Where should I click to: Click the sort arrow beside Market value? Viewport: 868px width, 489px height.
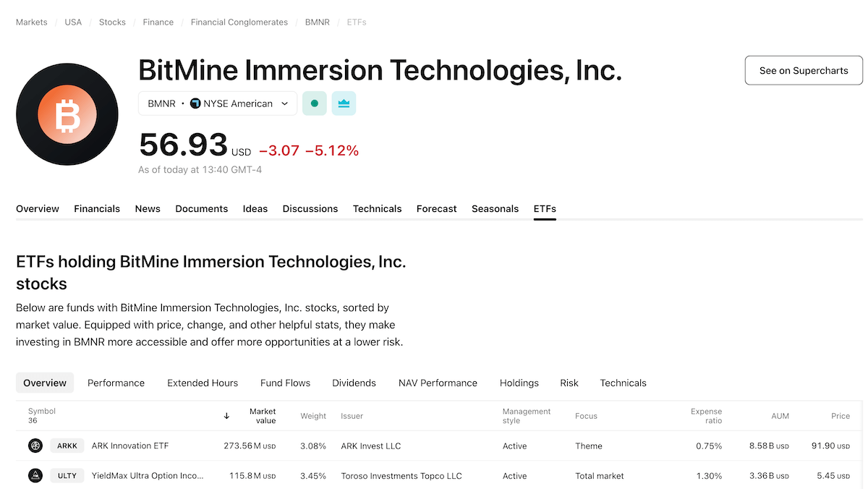[226, 416]
